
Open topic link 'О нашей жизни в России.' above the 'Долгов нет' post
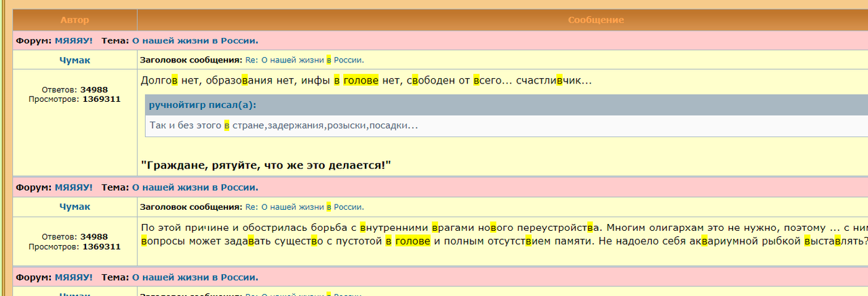(195, 41)
